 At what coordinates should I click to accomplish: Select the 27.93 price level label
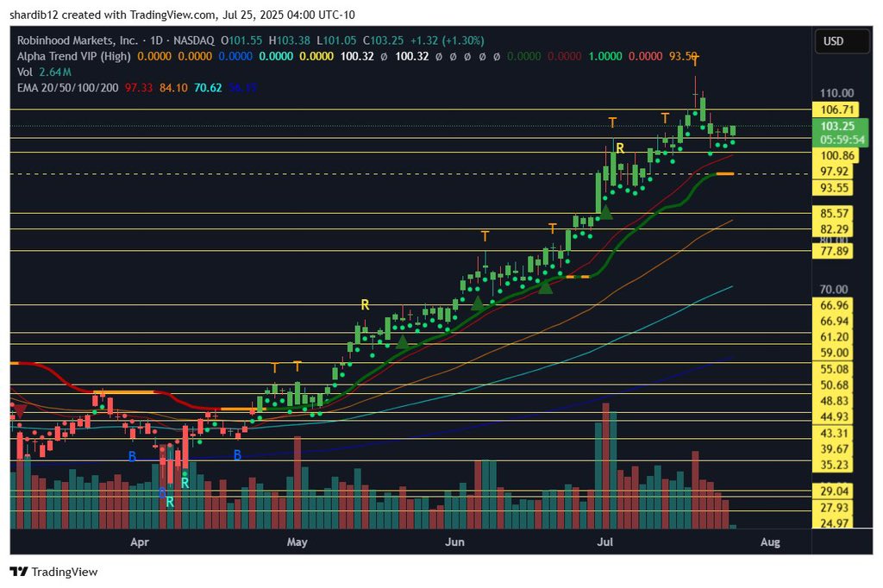point(834,508)
